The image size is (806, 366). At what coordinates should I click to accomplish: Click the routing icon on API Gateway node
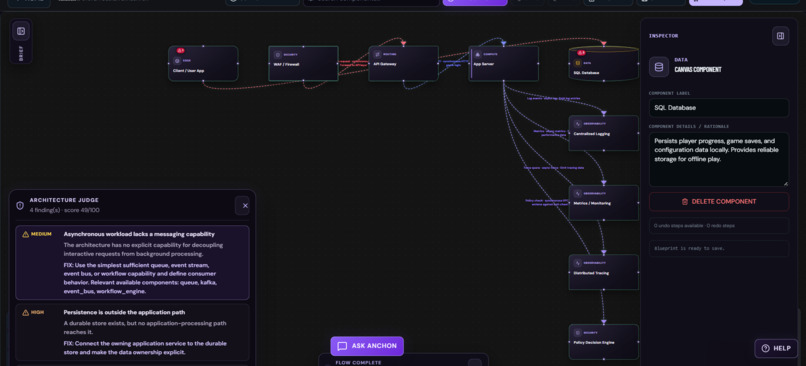pos(377,54)
